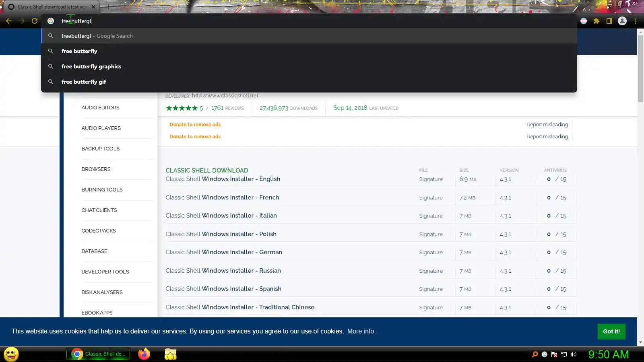Open the Chrome three-dot menu

coord(635,21)
